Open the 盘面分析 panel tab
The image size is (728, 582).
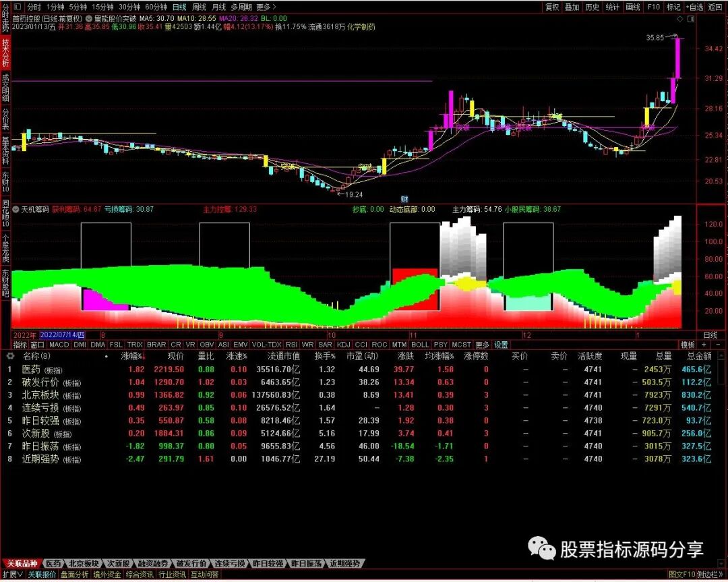74,575
